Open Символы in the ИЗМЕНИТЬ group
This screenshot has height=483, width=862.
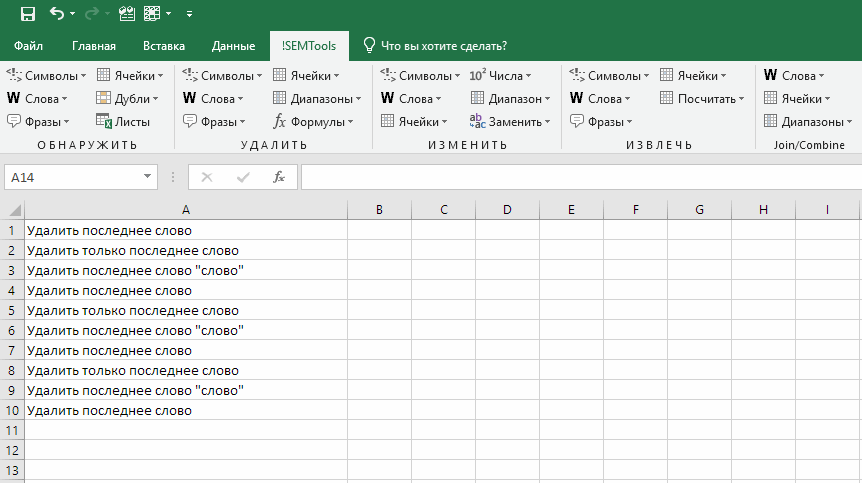pyautogui.click(x=420, y=76)
